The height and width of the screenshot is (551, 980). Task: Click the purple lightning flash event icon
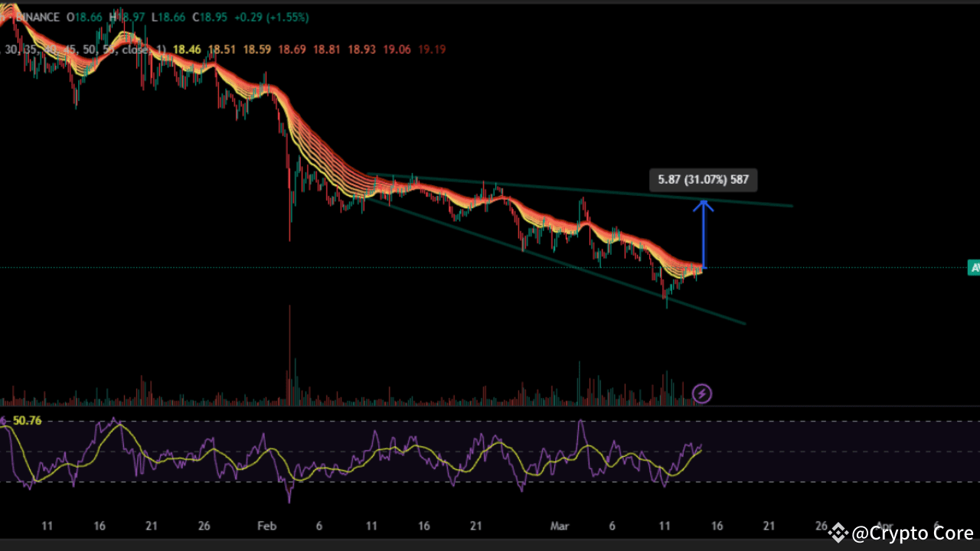pos(702,393)
